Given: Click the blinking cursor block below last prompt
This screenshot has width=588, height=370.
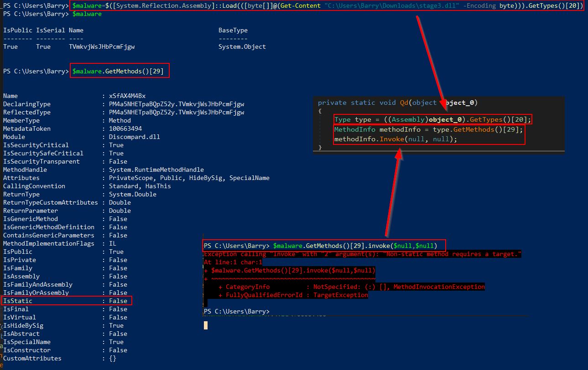Looking at the screenshot, I should pos(206,325).
